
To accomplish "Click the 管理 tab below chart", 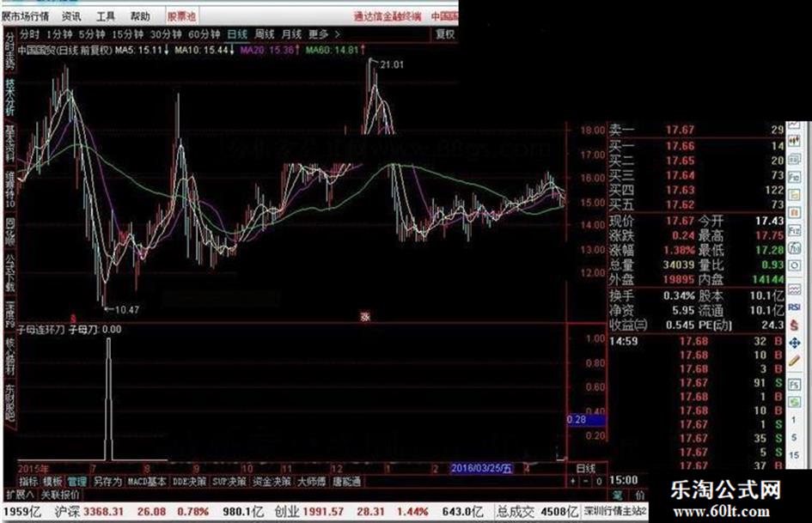I will pos(76,482).
